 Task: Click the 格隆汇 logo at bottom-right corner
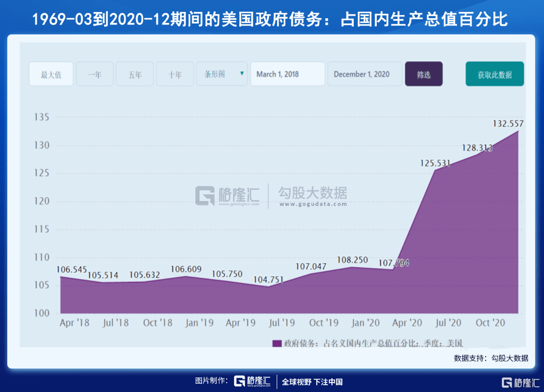point(521,383)
